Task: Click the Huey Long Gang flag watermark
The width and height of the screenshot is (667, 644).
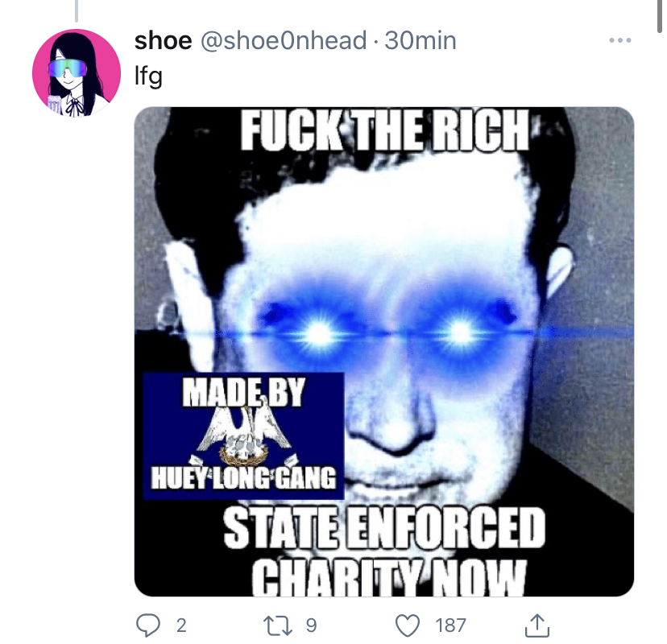Action: (243, 436)
